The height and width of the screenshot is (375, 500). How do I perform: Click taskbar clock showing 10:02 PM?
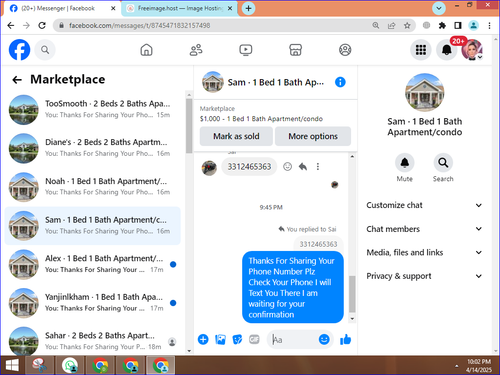[479, 365]
